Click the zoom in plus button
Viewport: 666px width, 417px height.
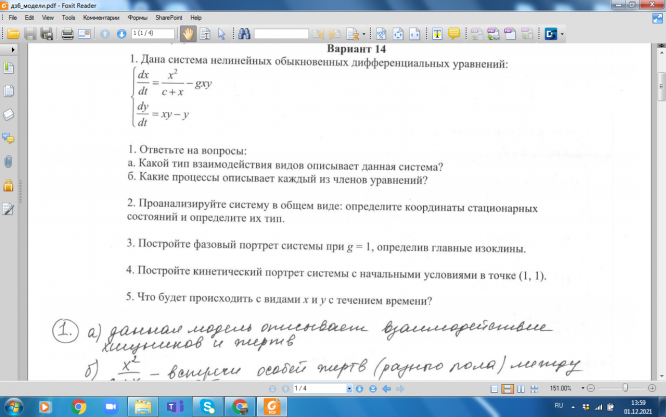(x=652, y=388)
